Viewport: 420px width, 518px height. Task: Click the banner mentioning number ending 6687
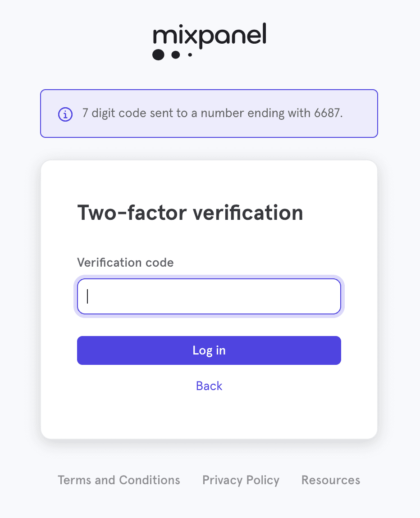pyautogui.click(x=209, y=113)
